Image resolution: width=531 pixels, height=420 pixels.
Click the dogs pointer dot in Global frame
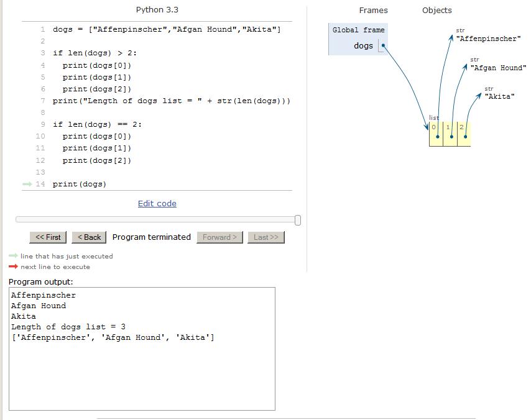(x=383, y=45)
